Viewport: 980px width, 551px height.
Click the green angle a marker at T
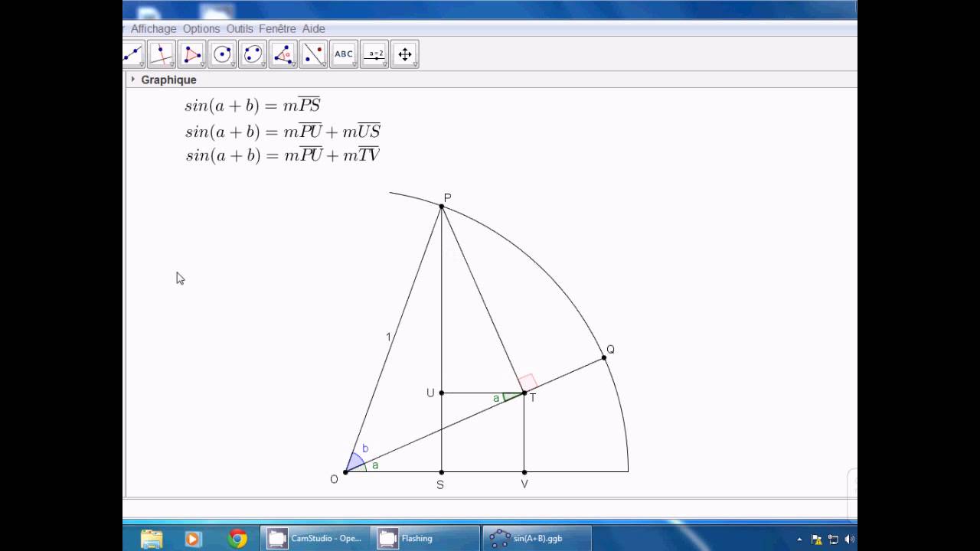point(512,397)
